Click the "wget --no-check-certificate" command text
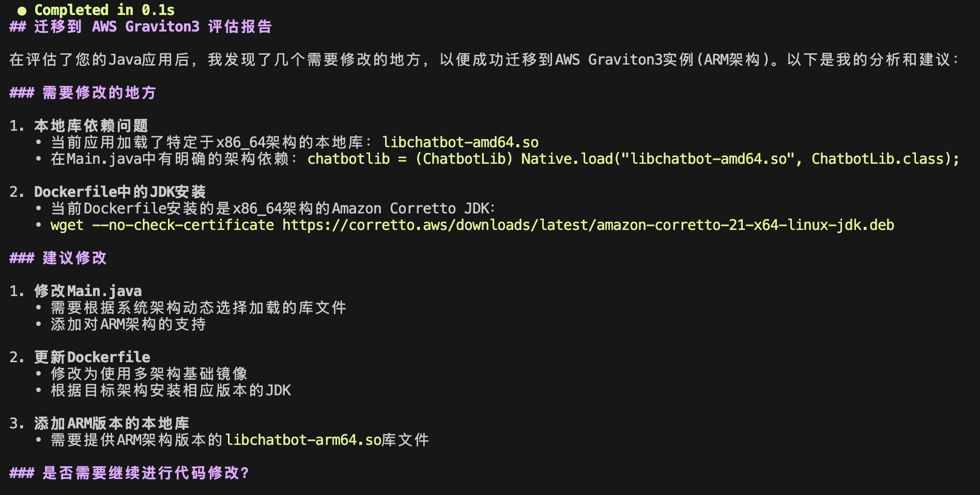The width and height of the screenshot is (980, 495). 162,225
